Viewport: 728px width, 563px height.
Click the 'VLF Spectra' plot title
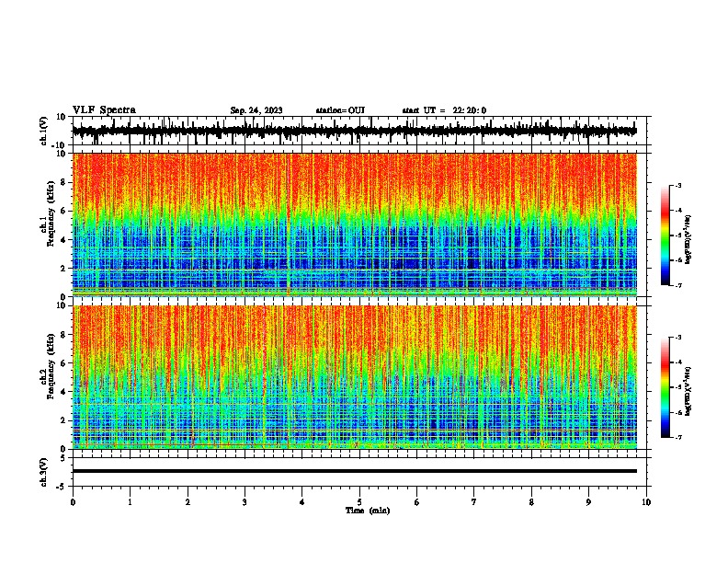click(104, 110)
